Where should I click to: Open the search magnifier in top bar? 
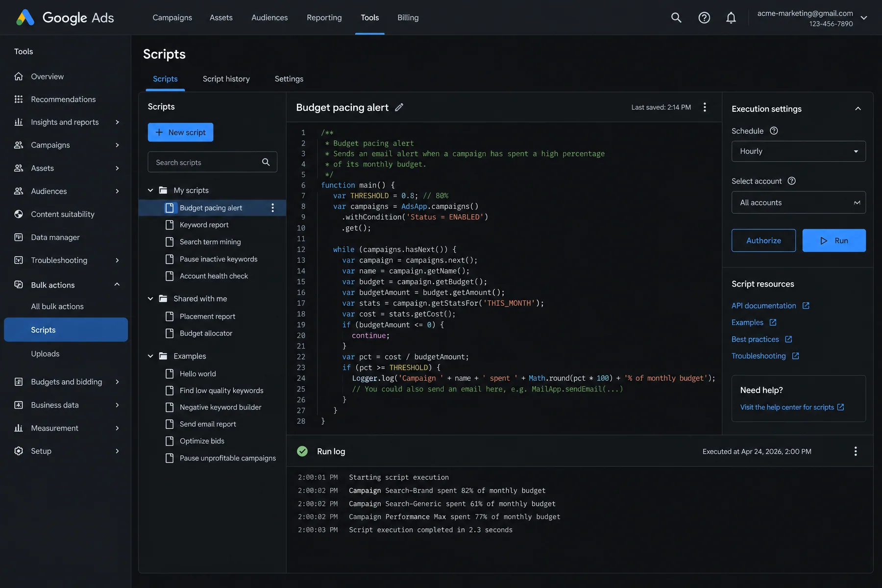click(x=676, y=18)
